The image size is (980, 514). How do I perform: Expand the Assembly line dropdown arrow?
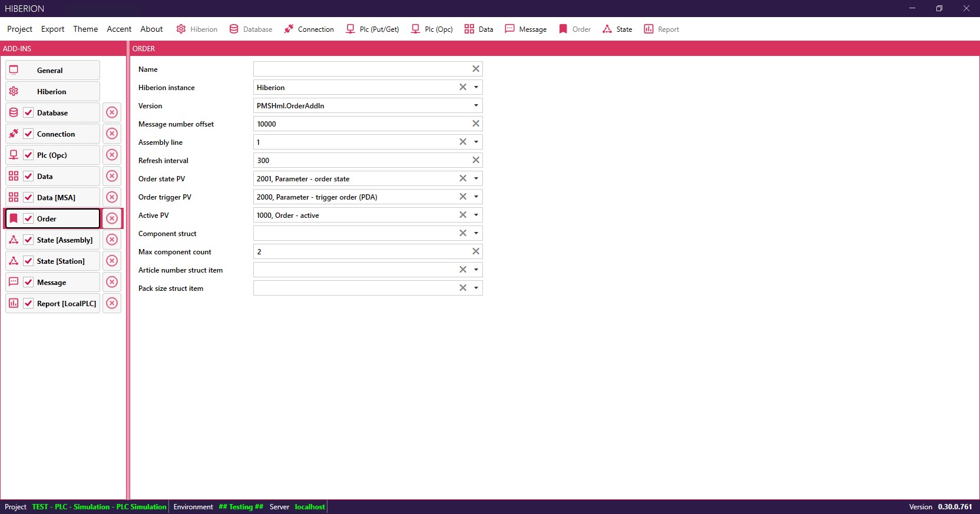coord(476,142)
